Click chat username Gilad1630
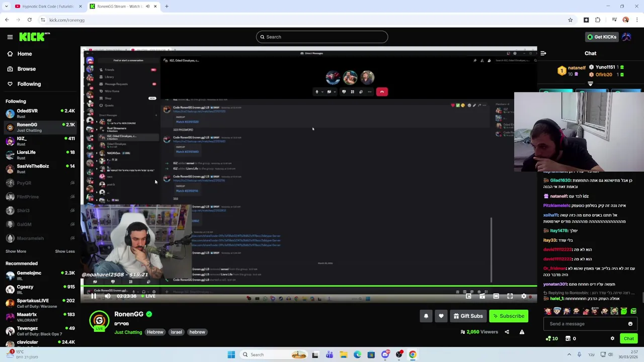 (560, 180)
